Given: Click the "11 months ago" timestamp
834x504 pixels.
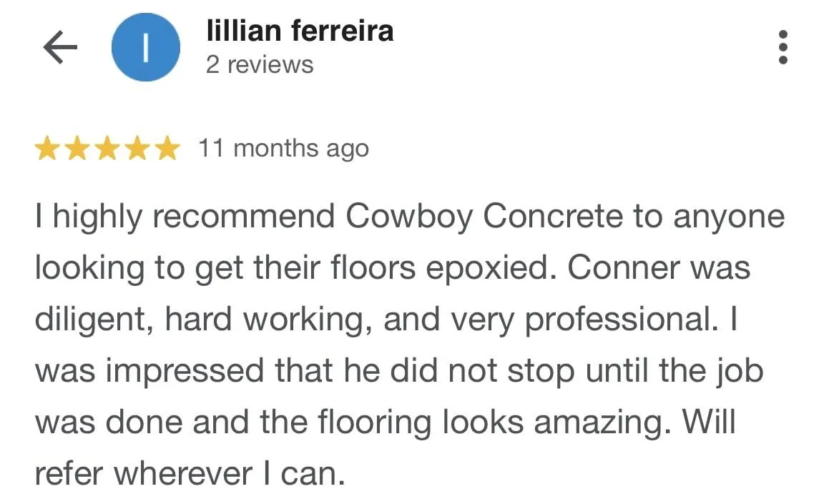Looking at the screenshot, I should pyautogui.click(x=283, y=149).
